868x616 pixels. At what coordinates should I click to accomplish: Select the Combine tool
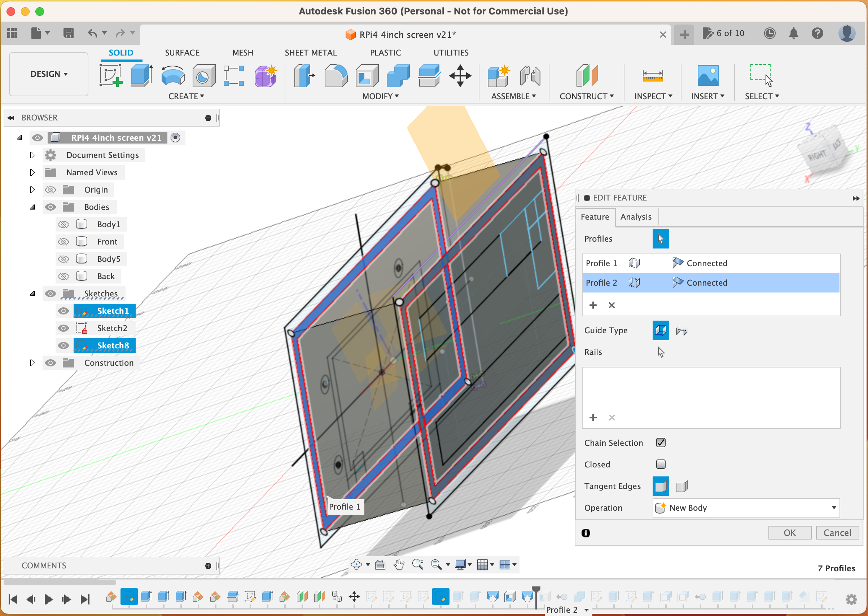point(398,75)
